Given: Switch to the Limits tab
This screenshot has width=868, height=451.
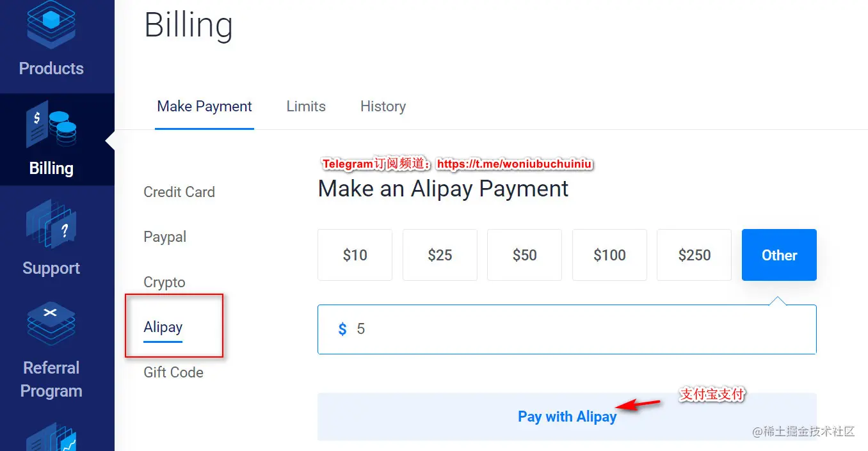Looking at the screenshot, I should coord(305,106).
